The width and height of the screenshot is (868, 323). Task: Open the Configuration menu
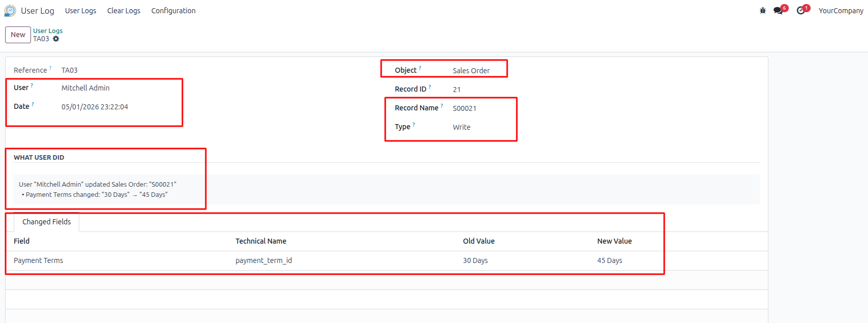173,11
